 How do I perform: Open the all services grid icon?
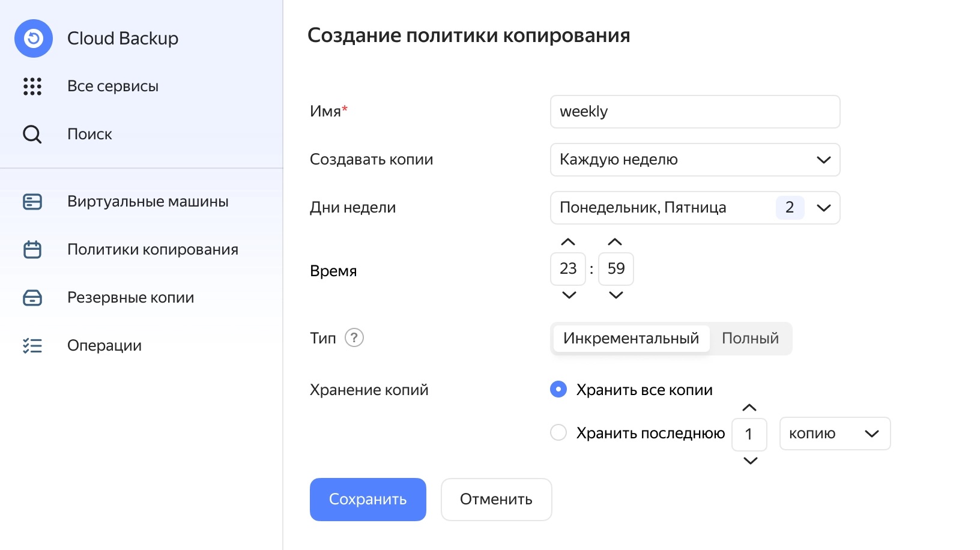[32, 86]
